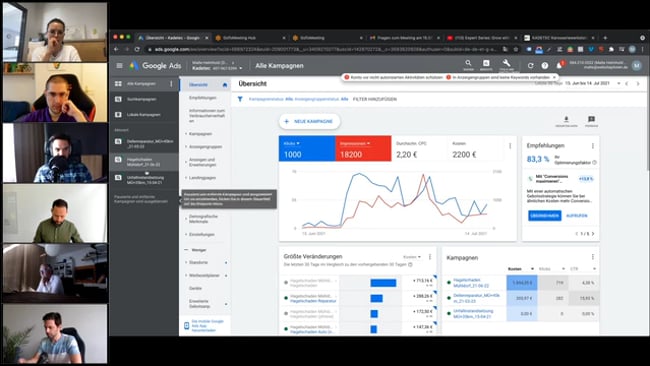Go to previous date range arrow
The width and height of the screenshot is (650, 366).
point(627,84)
